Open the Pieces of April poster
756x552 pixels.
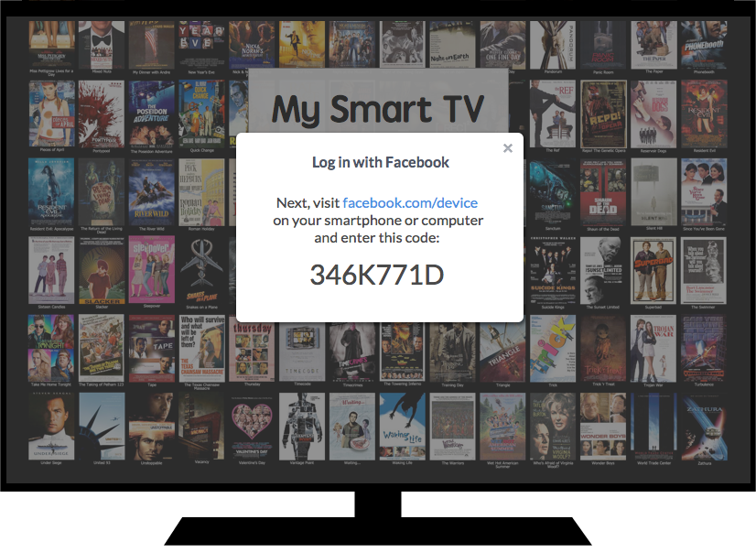[x=51, y=114]
